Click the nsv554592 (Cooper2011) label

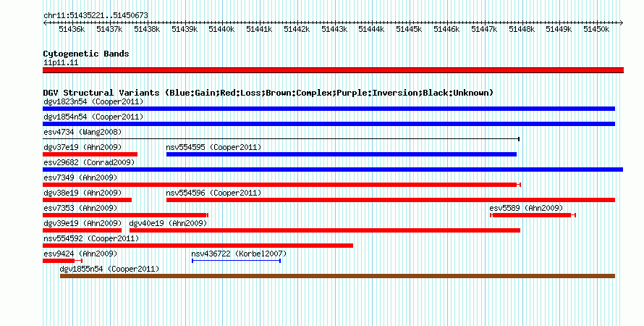91,238
